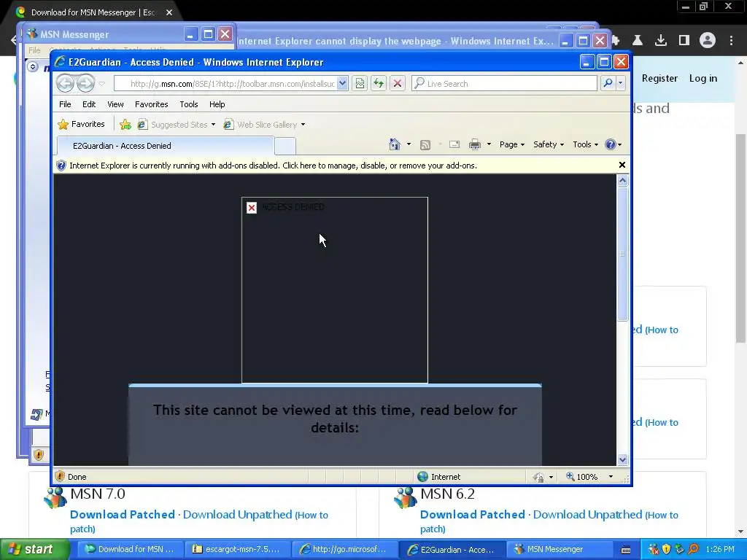Click the yellow security shield tray icon
This screenshot has width=747, height=560.
(x=667, y=549)
